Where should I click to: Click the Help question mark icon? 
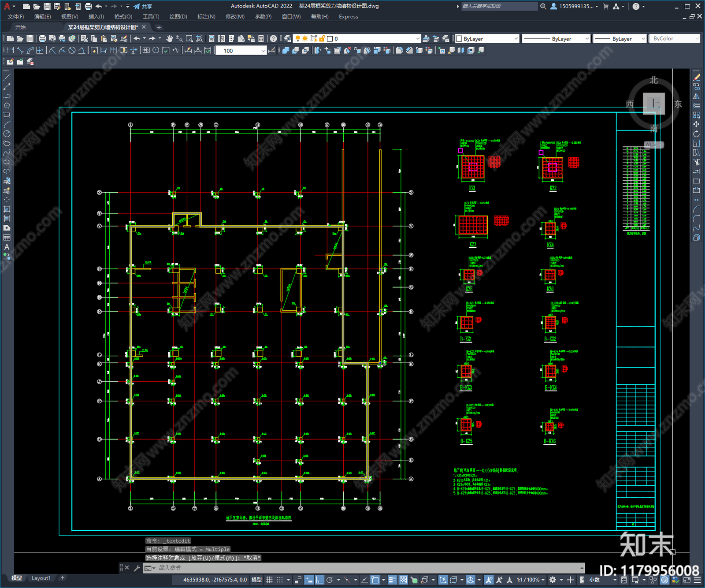273,39
